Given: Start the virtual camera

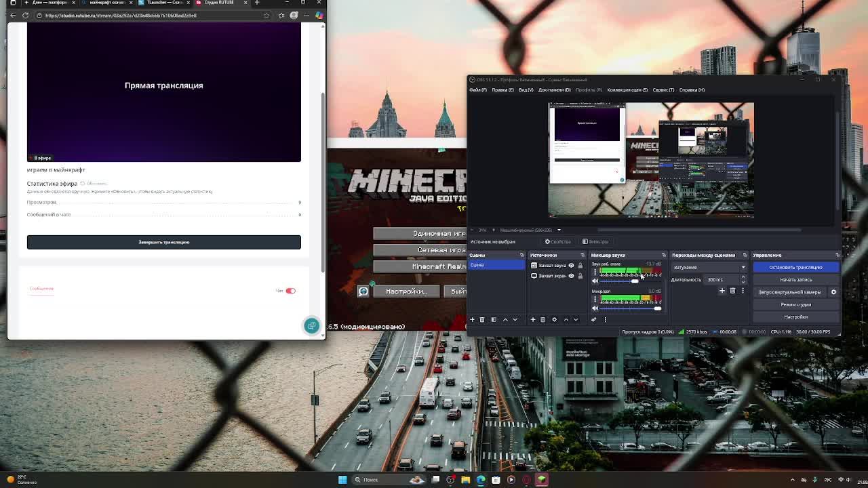Looking at the screenshot, I should tap(789, 292).
